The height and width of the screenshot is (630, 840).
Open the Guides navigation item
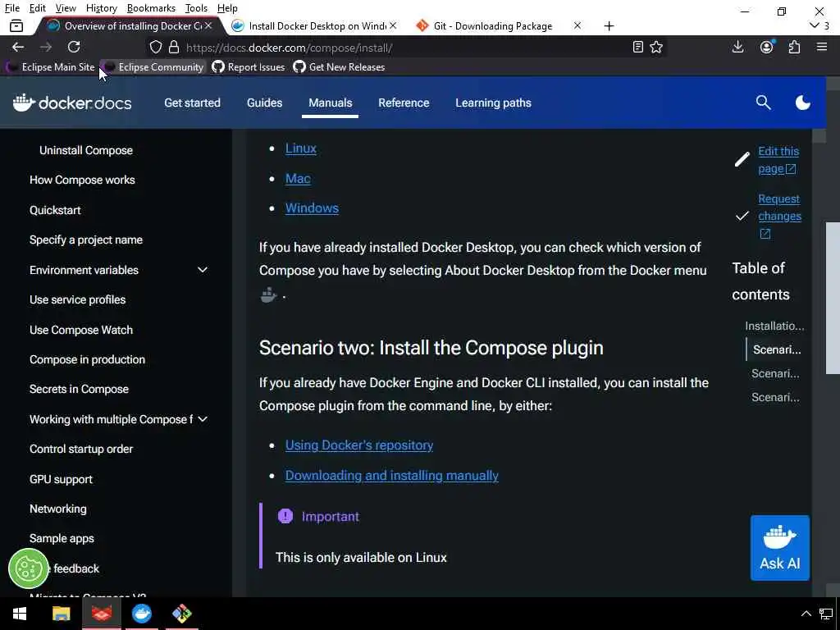(x=264, y=103)
